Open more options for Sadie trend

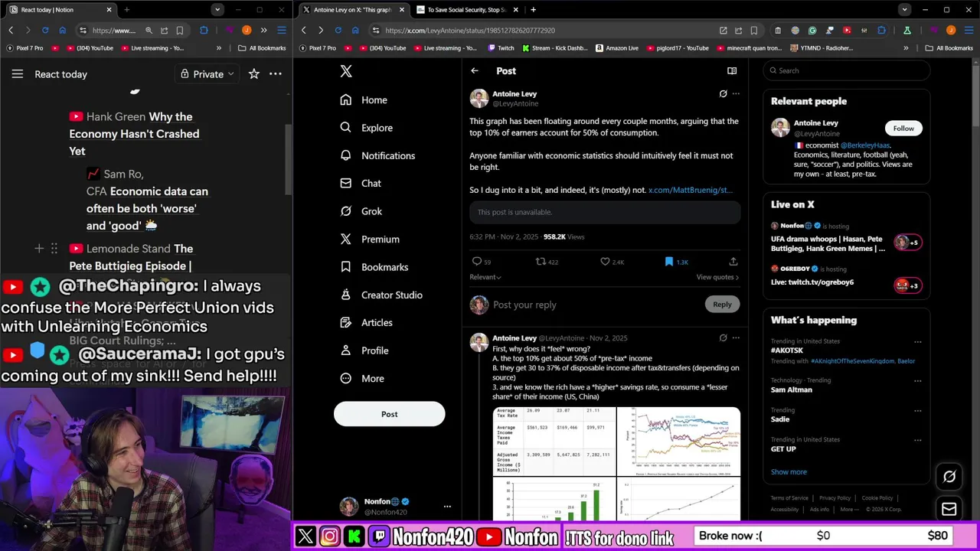pos(917,411)
